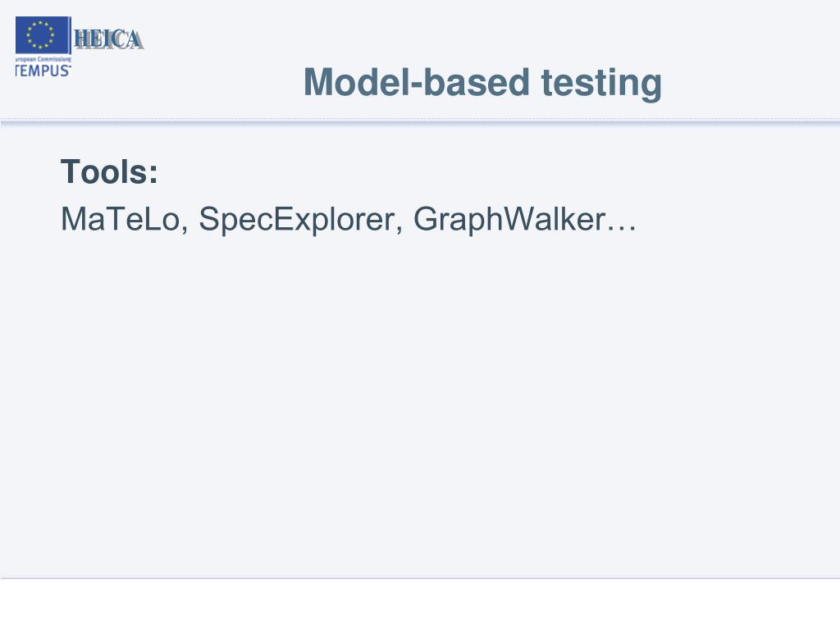This screenshot has width=840, height=630.
Task: Click the HEICA logo text
Action: pos(108,39)
